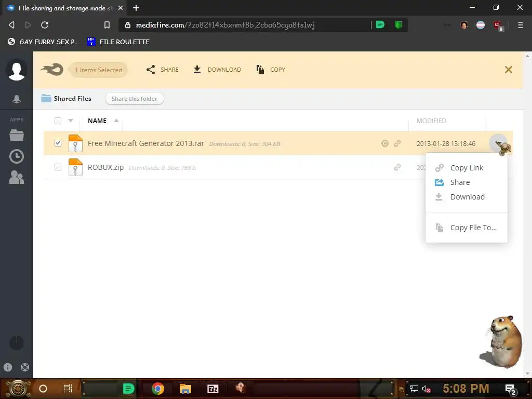Viewport: 532px width, 399px height.
Task: Choose Copy Link from the file menu
Action: click(x=467, y=168)
